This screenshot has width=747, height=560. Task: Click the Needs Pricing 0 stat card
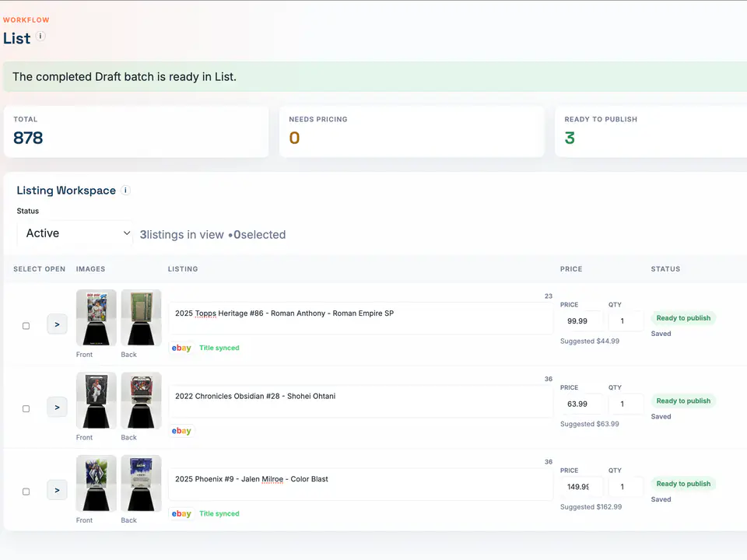(412, 131)
